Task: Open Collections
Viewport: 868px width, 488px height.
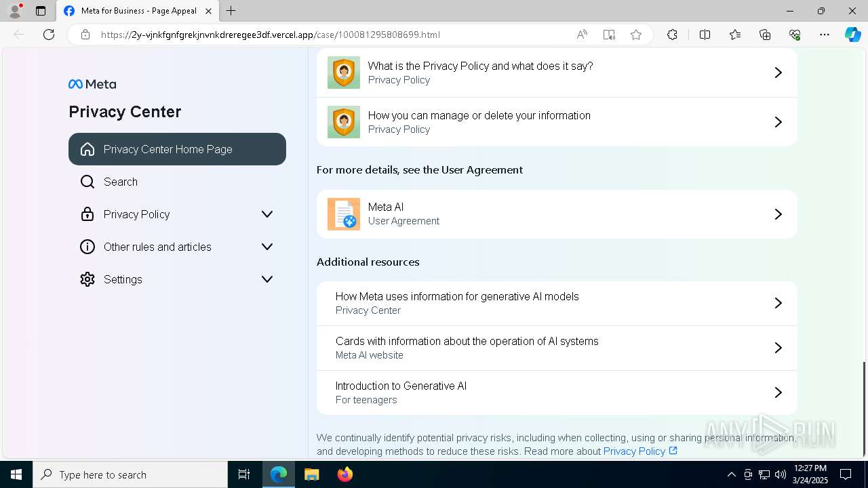Action: pos(765,35)
